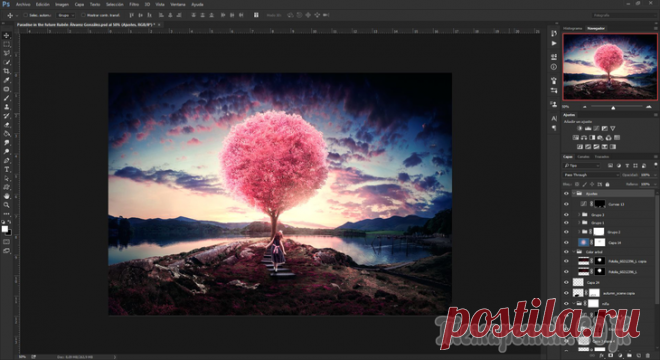
Task: Open the Pass Through blend mode dropdown
Action: pyautogui.click(x=591, y=175)
